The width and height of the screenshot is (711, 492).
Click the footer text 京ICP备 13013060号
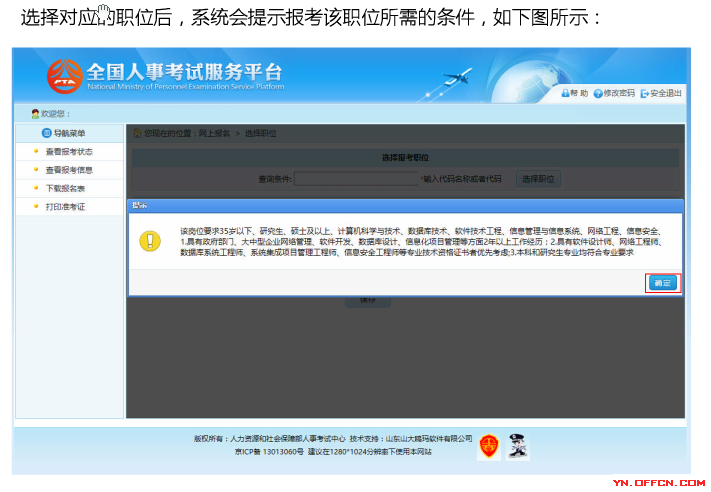click(269, 452)
